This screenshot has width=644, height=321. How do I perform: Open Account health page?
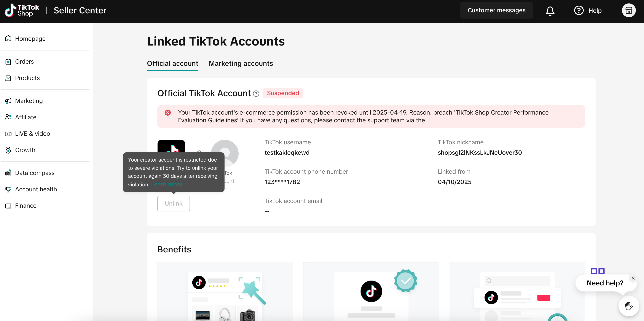pos(36,189)
